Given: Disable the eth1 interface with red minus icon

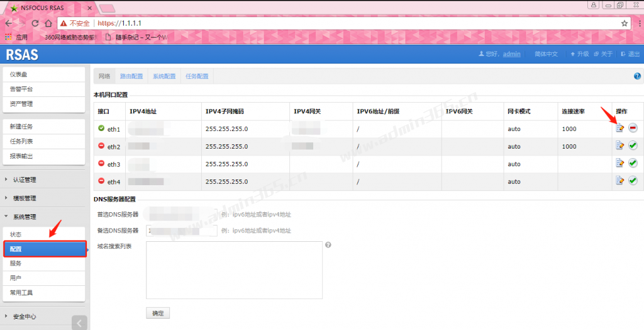Looking at the screenshot, I should pyautogui.click(x=633, y=128).
